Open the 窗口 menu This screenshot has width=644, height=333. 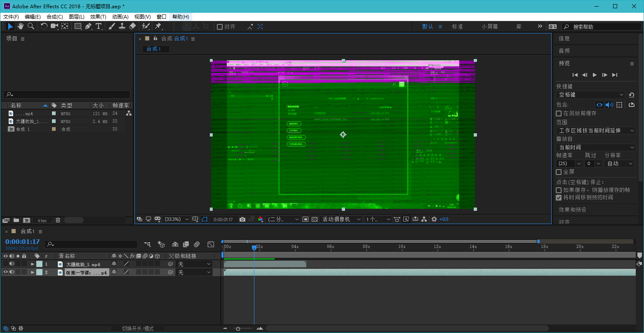162,17
